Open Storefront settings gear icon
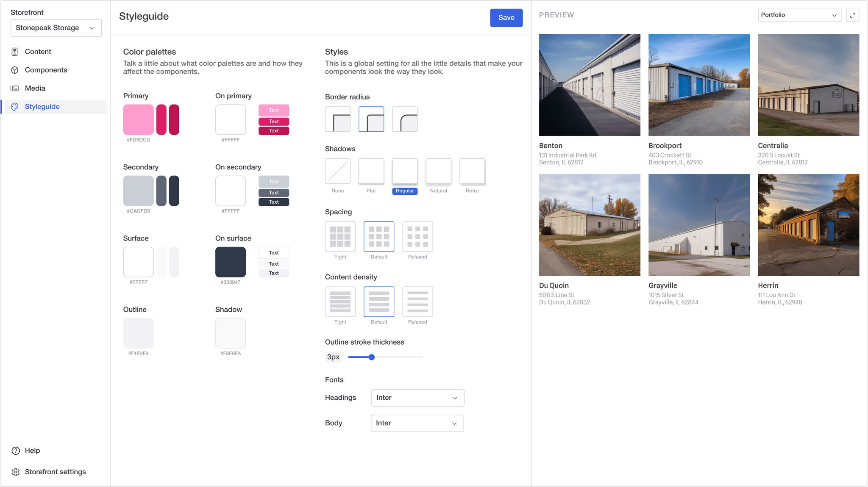The width and height of the screenshot is (868, 487). pos(16,472)
